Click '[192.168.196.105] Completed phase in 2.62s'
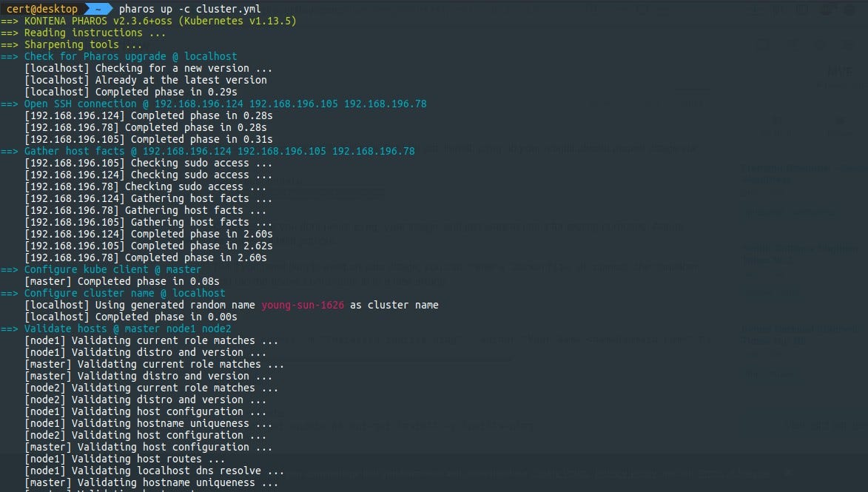 (148, 246)
